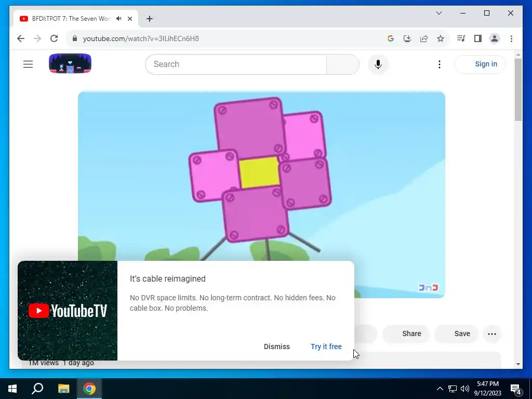The image size is (532, 399).
Task: Open YouTube settings three-dot menu
Action: [x=440, y=64]
